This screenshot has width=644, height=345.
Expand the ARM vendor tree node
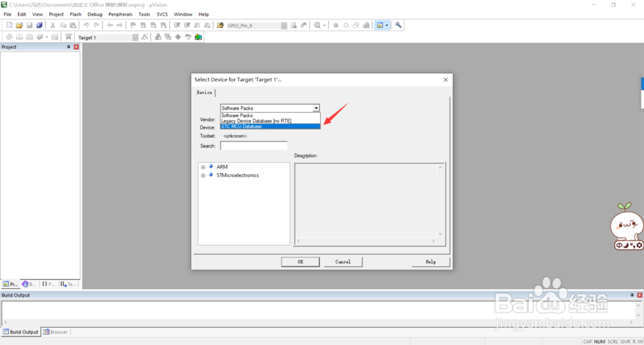pyautogui.click(x=203, y=167)
